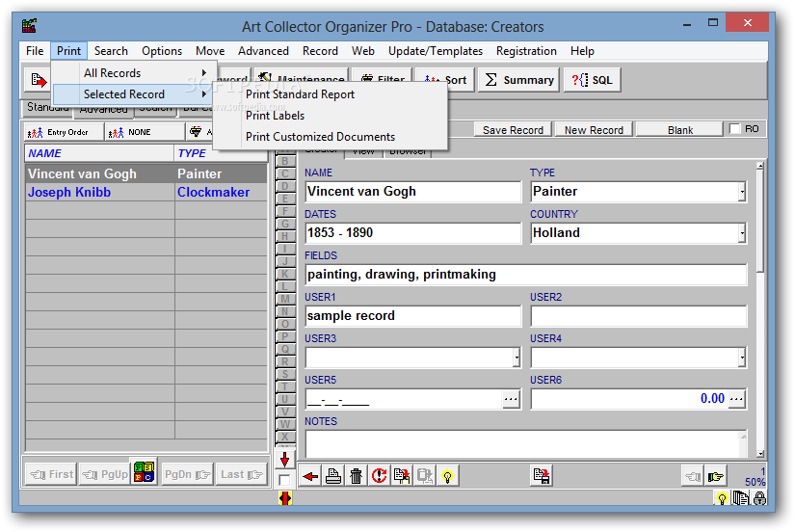Expand the COUNTRY dropdown showing Holland

(742, 234)
